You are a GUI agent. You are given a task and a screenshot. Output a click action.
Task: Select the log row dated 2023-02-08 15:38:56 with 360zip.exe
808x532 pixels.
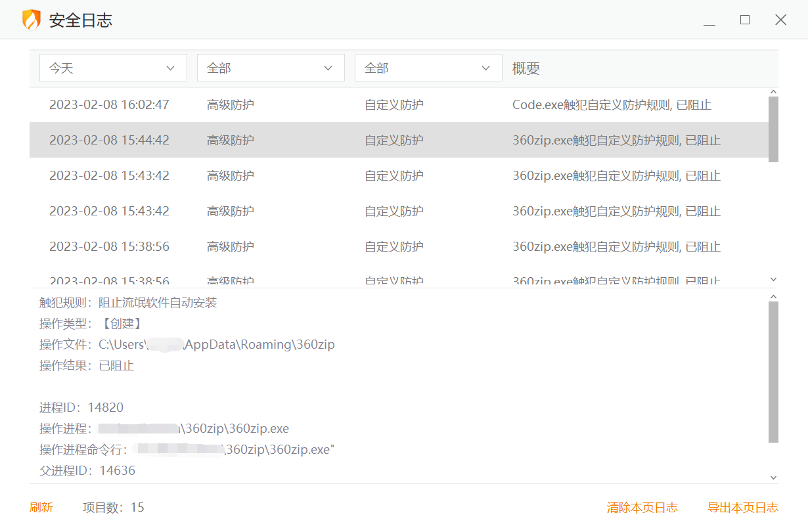point(399,246)
